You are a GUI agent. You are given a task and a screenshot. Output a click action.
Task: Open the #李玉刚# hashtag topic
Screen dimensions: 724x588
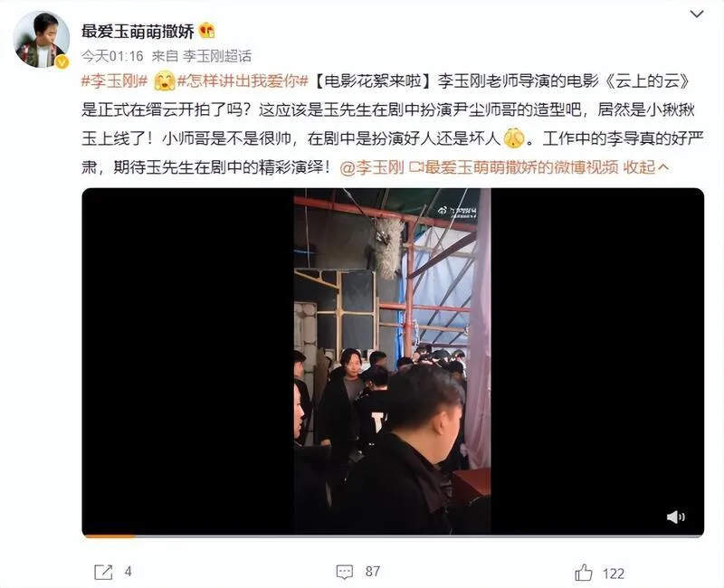point(114,81)
